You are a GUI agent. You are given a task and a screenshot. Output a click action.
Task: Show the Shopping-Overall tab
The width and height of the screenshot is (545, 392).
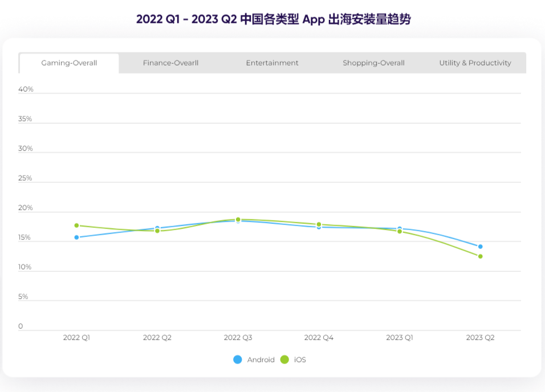tap(373, 63)
